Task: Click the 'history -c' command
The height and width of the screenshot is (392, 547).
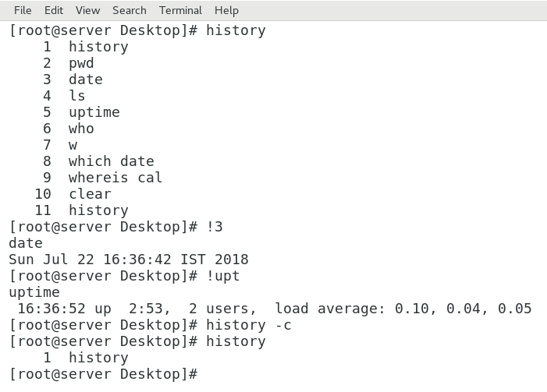Action: pos(249,325)
